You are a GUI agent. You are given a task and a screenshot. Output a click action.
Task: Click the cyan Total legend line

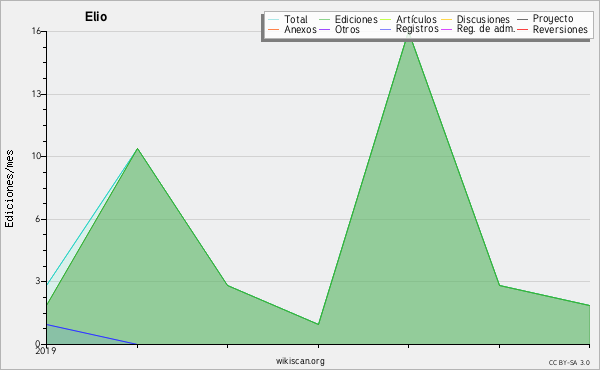pos(274,19)
